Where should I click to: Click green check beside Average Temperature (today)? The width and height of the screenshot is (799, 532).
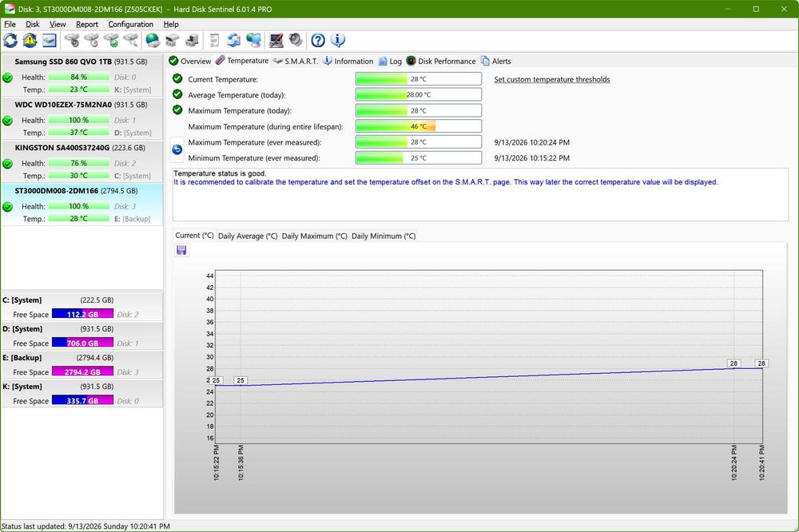coord(177,94)
